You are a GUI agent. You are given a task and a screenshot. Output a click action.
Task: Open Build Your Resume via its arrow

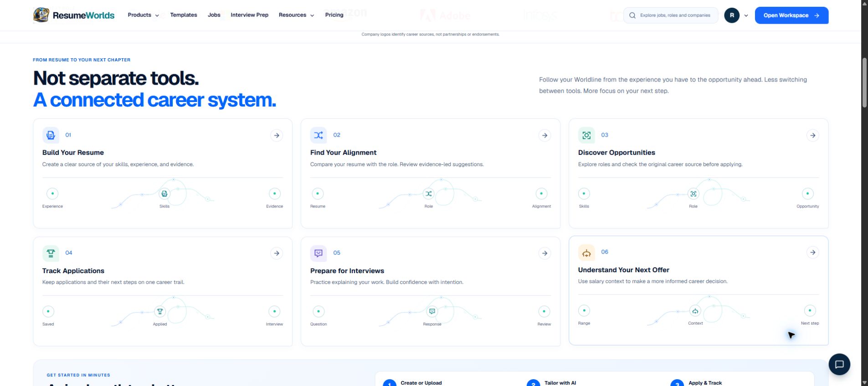tap(277, 135)
